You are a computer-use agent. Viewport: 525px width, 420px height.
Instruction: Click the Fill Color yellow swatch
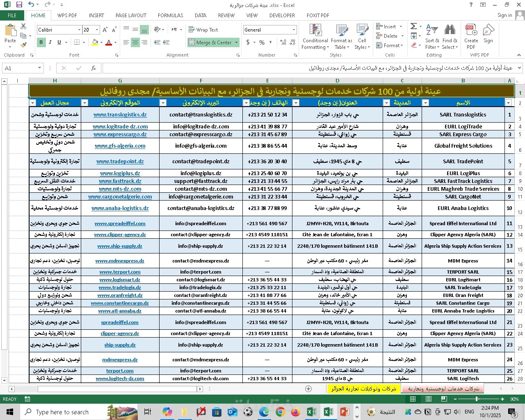(95, 42)
